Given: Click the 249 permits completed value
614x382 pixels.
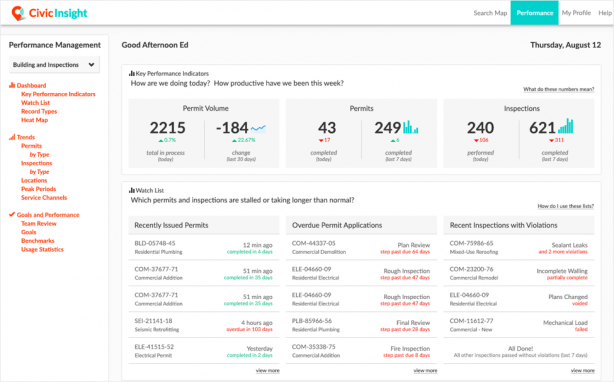Looking at the screenshot, I should point(388,128).
